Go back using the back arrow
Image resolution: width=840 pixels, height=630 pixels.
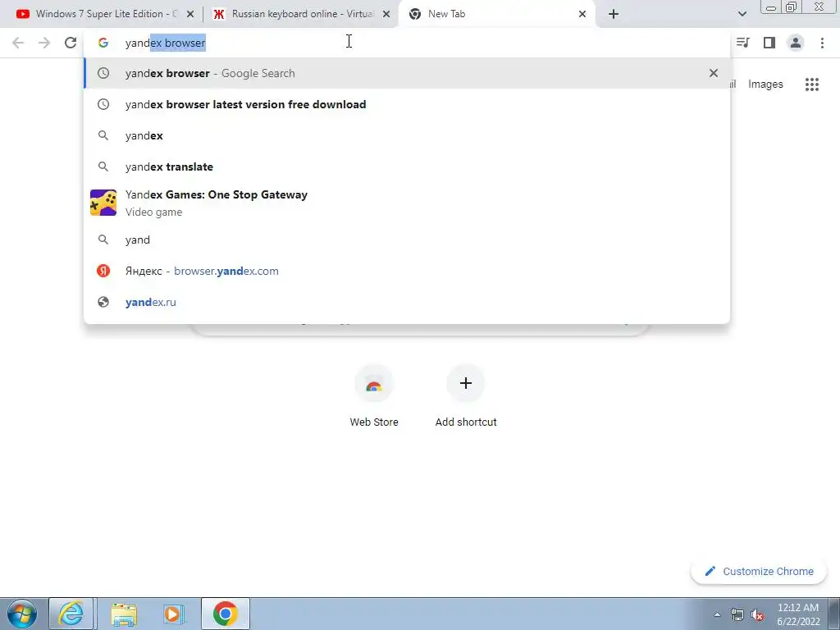pos(18,43)
